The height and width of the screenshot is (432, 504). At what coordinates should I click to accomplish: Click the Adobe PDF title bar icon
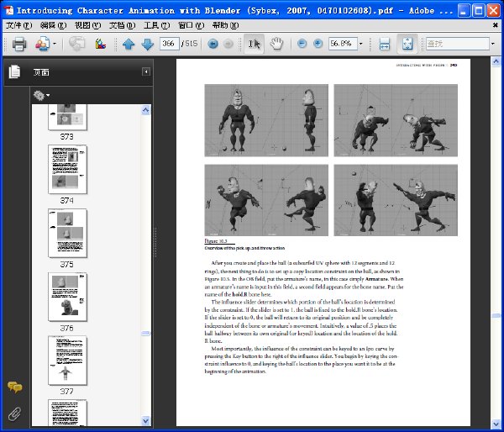(9, 10)
